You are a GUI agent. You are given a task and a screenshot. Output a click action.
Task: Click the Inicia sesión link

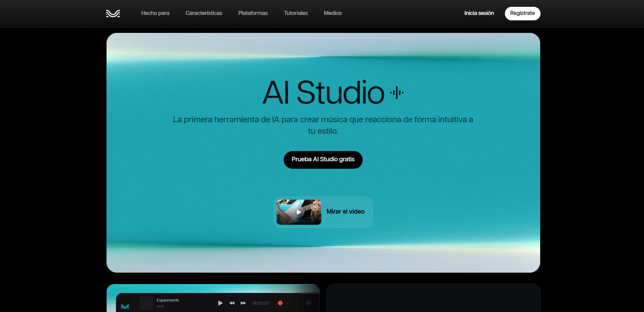(x=479, y=13)
